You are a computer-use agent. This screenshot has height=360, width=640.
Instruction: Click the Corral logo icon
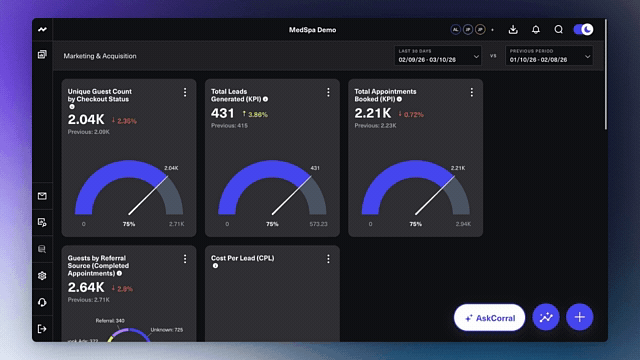tap(42, 29)
